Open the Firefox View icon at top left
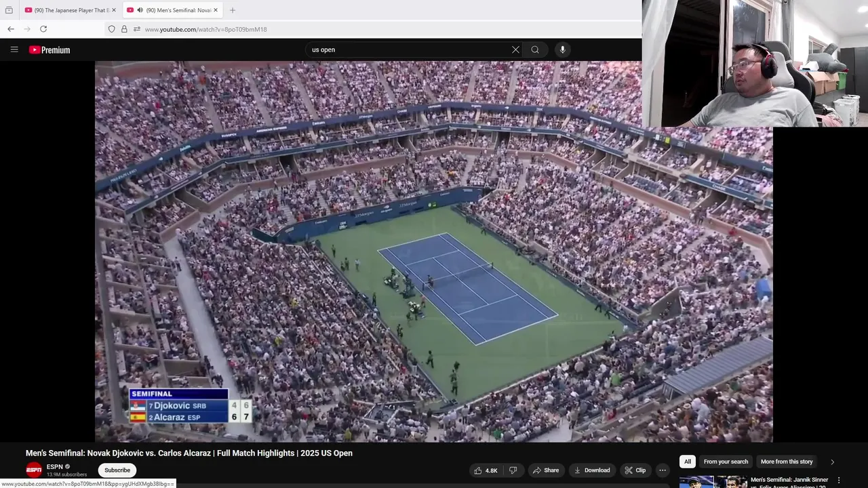The width and height of the screenshot is (868, 488). (9, 10)
